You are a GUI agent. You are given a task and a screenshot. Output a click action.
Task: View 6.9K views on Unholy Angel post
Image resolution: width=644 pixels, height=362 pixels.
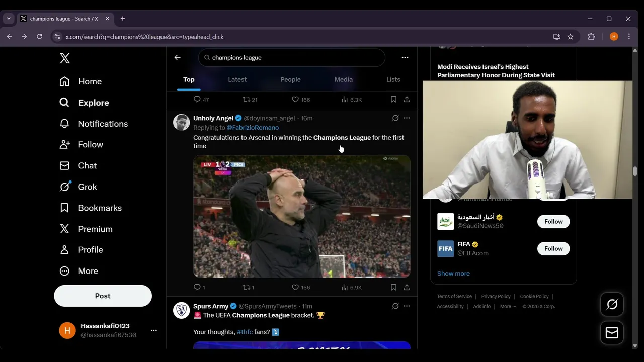[x=352, y=287]
